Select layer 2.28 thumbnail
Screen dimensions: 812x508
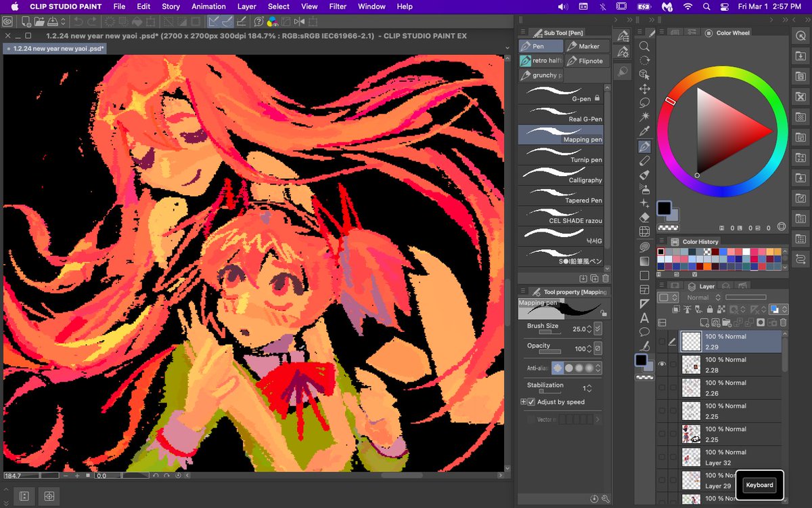point(691,364)
